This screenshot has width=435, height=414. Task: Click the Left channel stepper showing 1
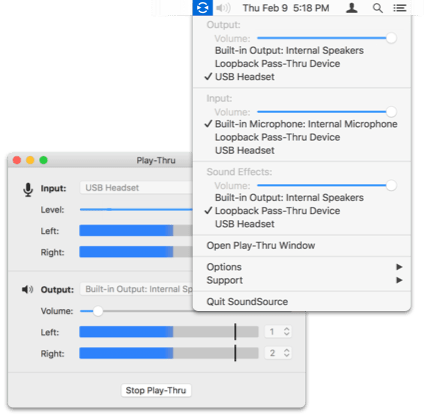[x=278, y=332]
